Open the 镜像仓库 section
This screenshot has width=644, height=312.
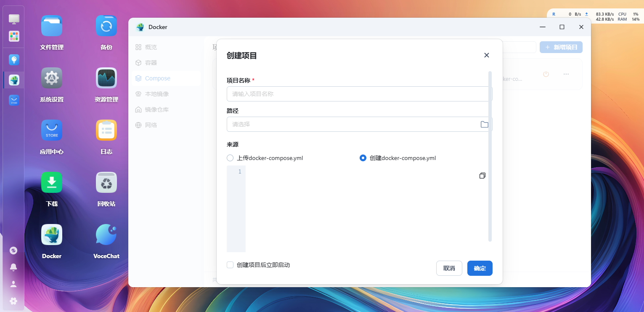click(x=156, y=109)
